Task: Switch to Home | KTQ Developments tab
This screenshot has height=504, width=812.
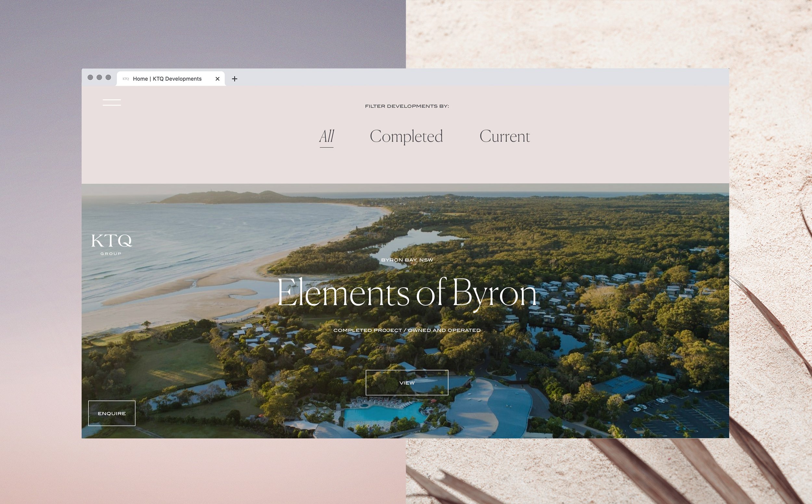Action: [x=167, y=79]
